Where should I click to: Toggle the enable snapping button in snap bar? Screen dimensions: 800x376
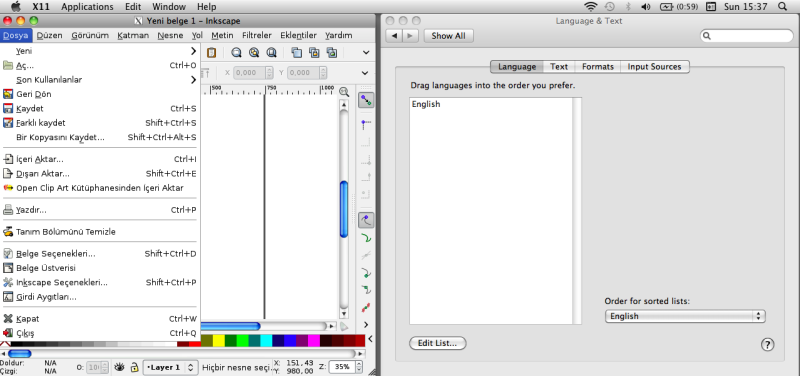point(366,101)
